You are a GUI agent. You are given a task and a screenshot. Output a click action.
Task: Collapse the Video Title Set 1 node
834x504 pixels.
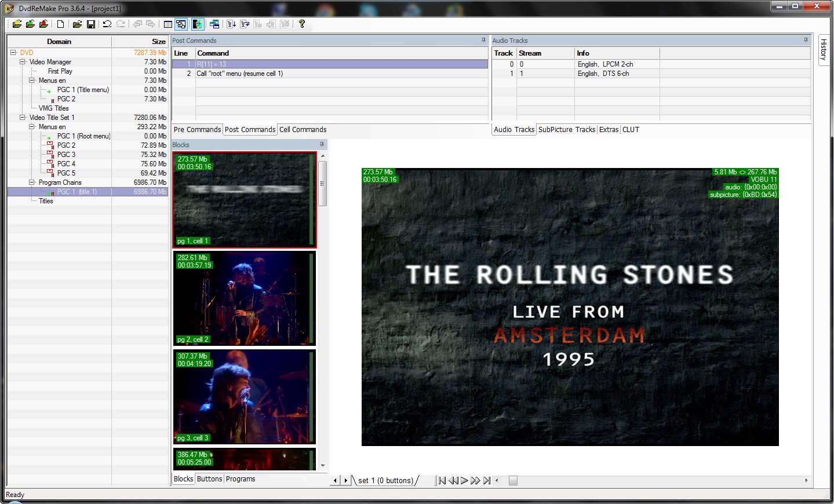click(22, 118)
